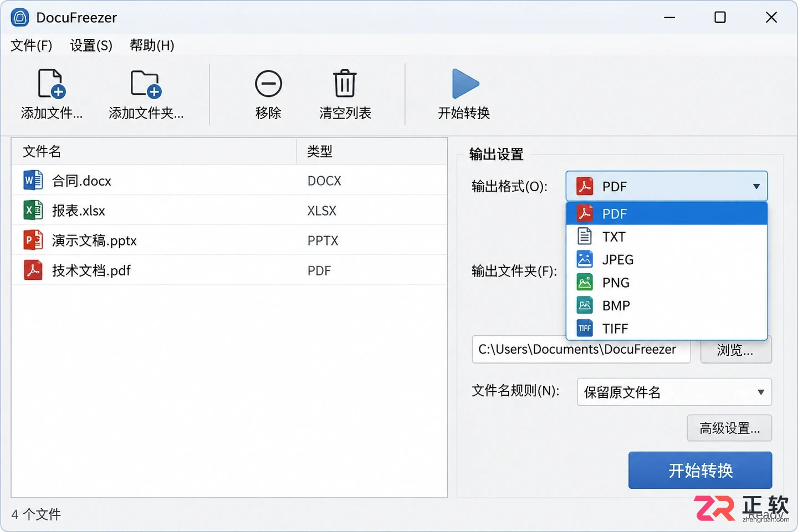798x532 pixels.
Task: Click the DocuFreezer app icon in title bar
Action: click(20, 18)
